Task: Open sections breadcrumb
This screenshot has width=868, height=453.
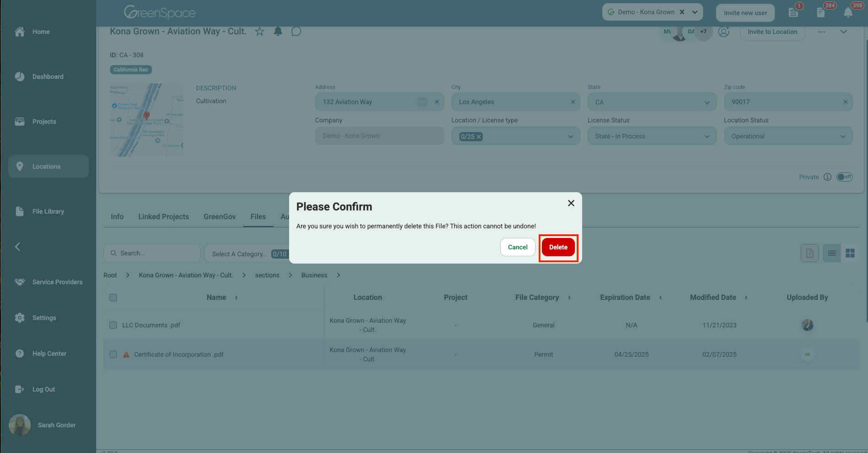Action: [267, 275]
